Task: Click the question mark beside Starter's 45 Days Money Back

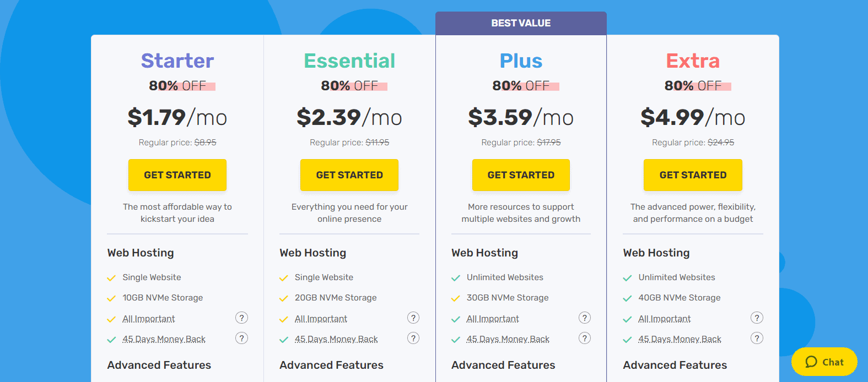Action: tap(242, 338)
